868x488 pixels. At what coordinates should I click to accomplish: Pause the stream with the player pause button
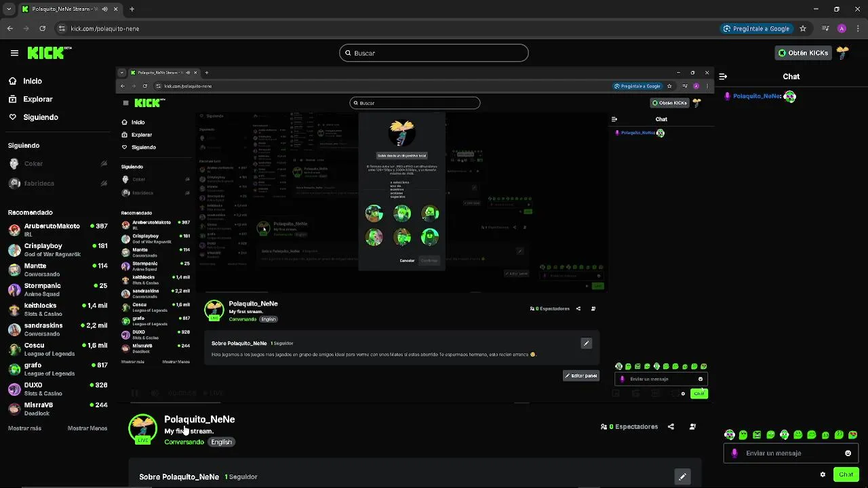pyautogui.click(x=135, y=393)
